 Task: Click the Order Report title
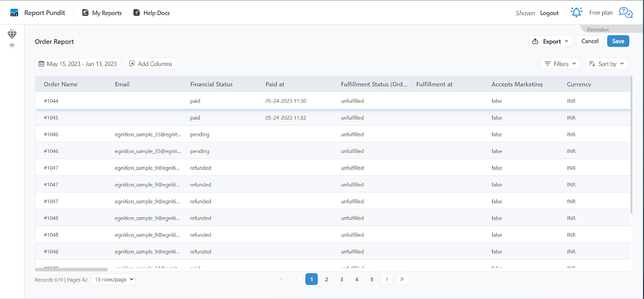54,41
